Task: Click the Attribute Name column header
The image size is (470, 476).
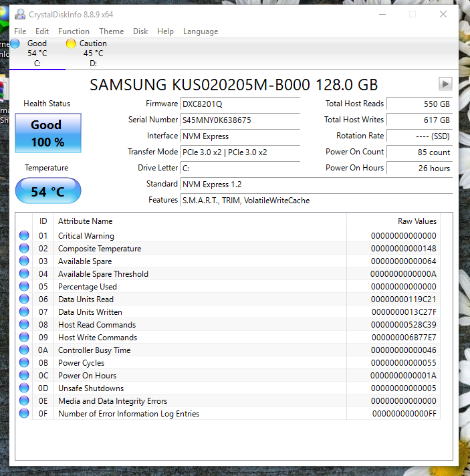Action: click(x=201, y=221)
